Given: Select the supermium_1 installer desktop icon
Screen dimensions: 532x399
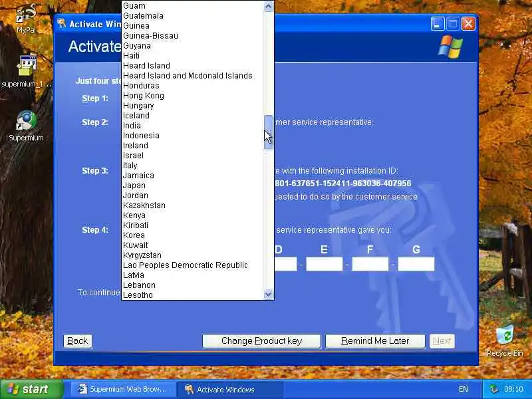Looking at the screenshot, I should pyautogui.click(x=27, y=71).
